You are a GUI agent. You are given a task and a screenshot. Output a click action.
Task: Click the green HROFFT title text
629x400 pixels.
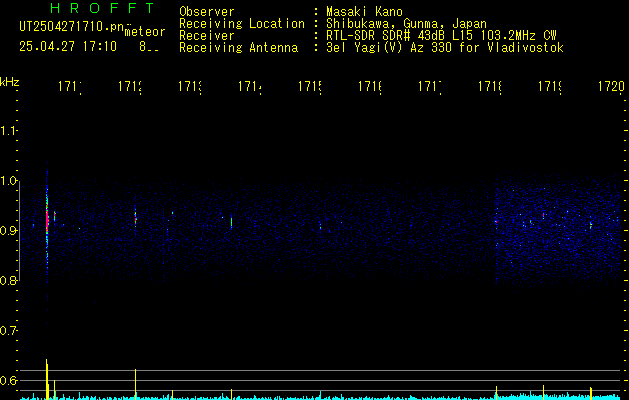point(103,8)
